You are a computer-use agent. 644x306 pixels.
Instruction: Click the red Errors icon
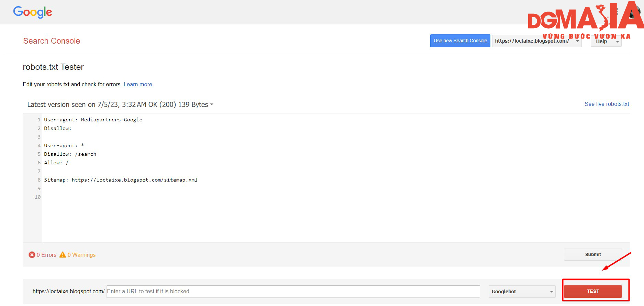tap(32, 255)
